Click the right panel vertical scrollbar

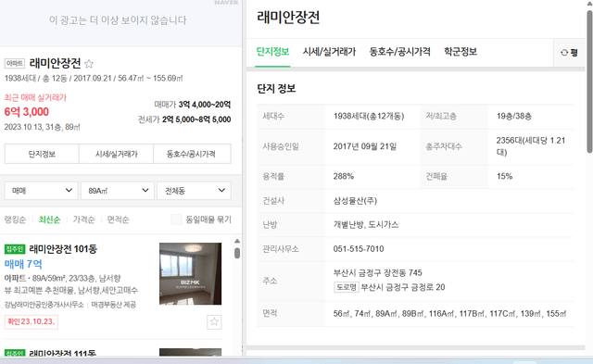pyautogui.click(x=589, y=82)
